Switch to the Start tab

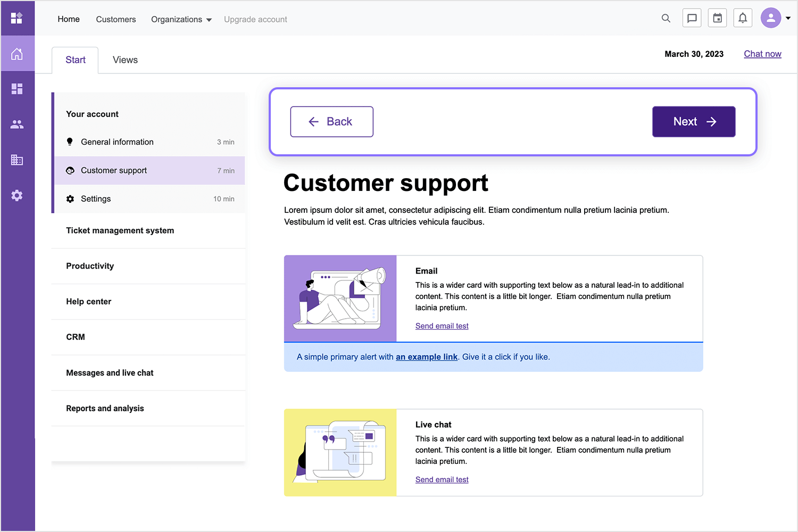[76, 60]
